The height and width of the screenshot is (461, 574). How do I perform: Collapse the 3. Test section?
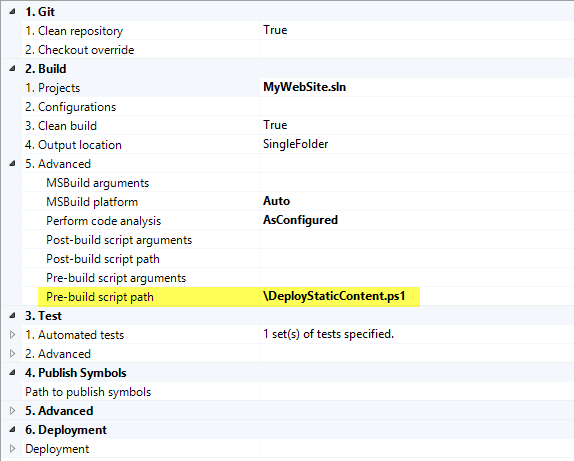pos(12,316)
